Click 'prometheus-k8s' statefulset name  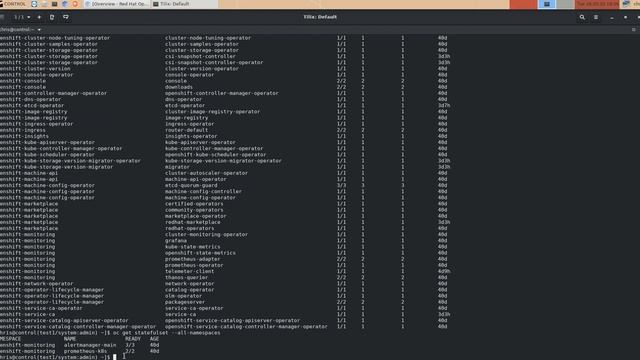click(85, 351)
